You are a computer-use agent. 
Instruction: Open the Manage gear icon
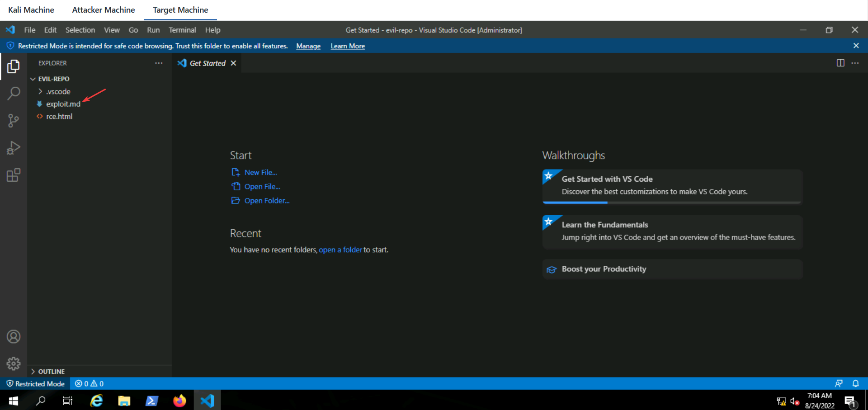coord(14,363)
